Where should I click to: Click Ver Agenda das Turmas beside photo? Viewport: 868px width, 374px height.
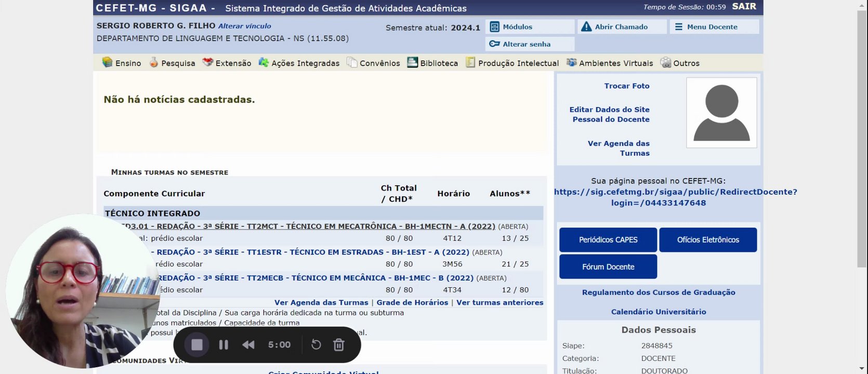coord(619,148)
